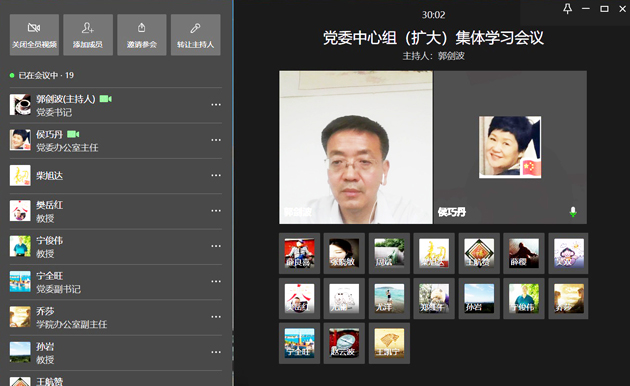Click 郭剑波's coffee cup avatar in participant list

(x=20, y=105)
